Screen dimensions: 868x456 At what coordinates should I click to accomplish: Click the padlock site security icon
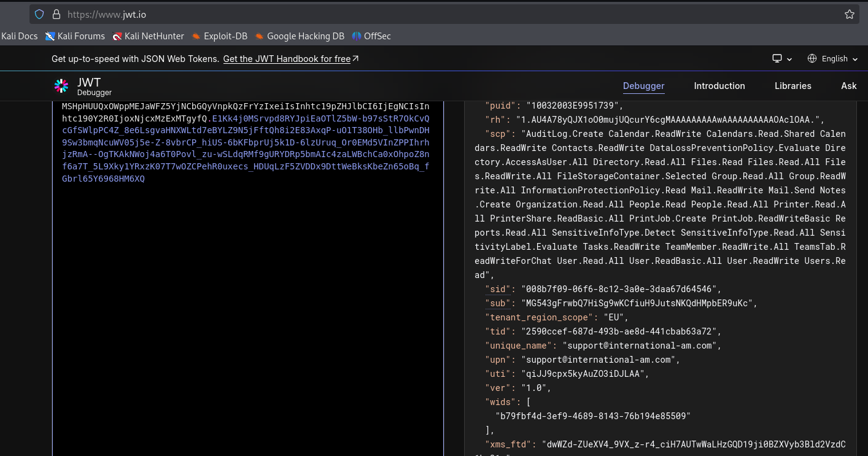(x=56, y=14)
